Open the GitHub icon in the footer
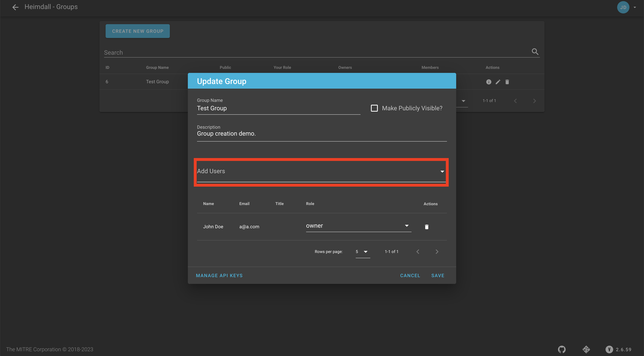Viewport: 644px width, 356px height. (562, 349)
